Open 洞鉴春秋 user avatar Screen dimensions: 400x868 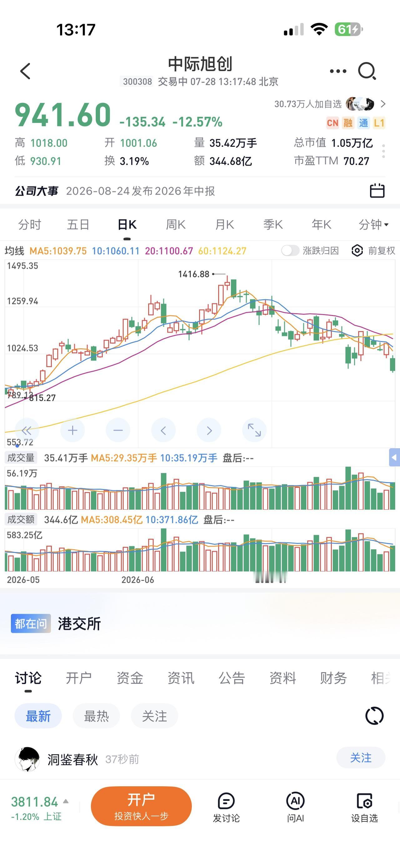(27, 759)
